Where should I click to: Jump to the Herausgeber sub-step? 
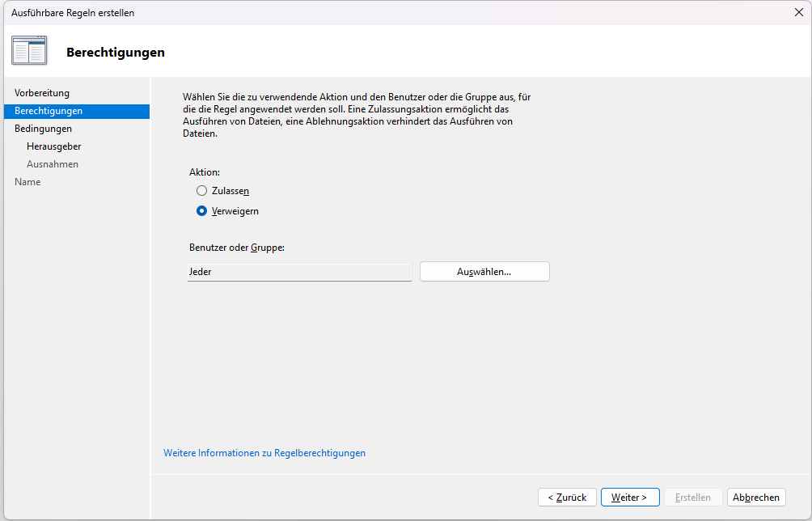53,146
